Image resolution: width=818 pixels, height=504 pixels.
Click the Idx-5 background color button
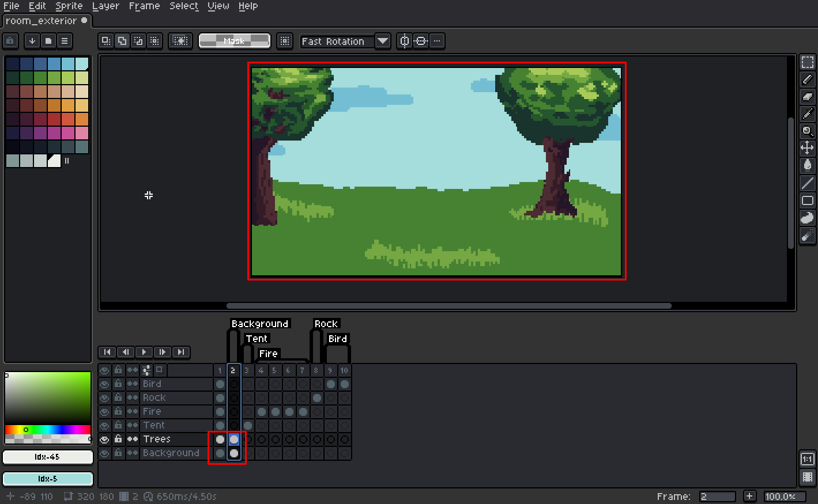48,479
